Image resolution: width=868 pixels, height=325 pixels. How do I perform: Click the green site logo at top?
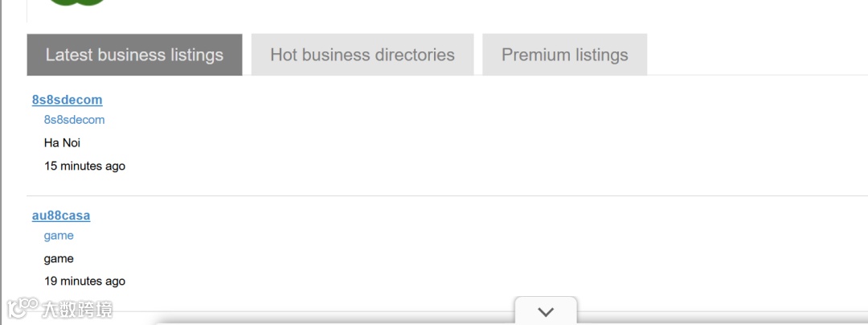[77, 2]
